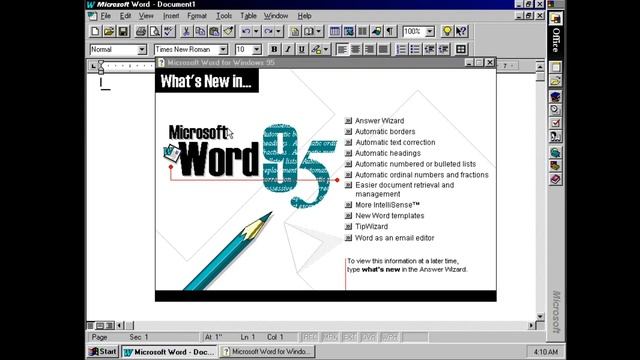Screen dimensions: 640x360
Task: Set paragraph alignment to Justify
Action: point(384,49)
